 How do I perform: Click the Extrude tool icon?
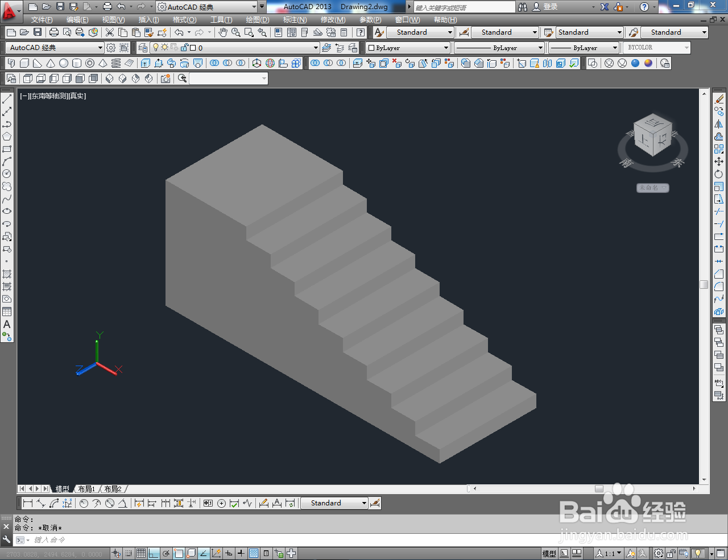[145, 63]
